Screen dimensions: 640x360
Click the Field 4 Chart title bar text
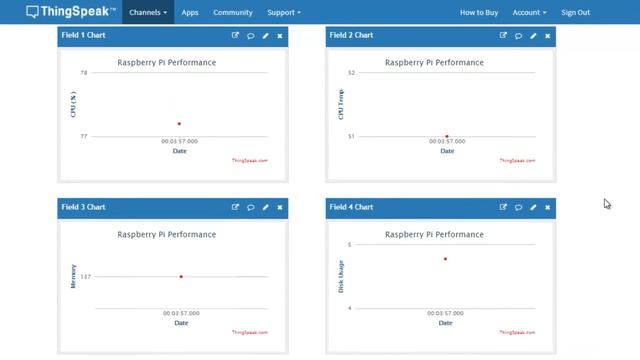[x=351, y=207]
